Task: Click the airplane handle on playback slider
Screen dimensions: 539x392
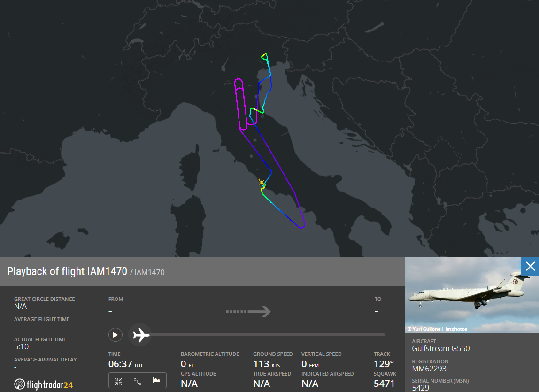Action: pos(140,335)
